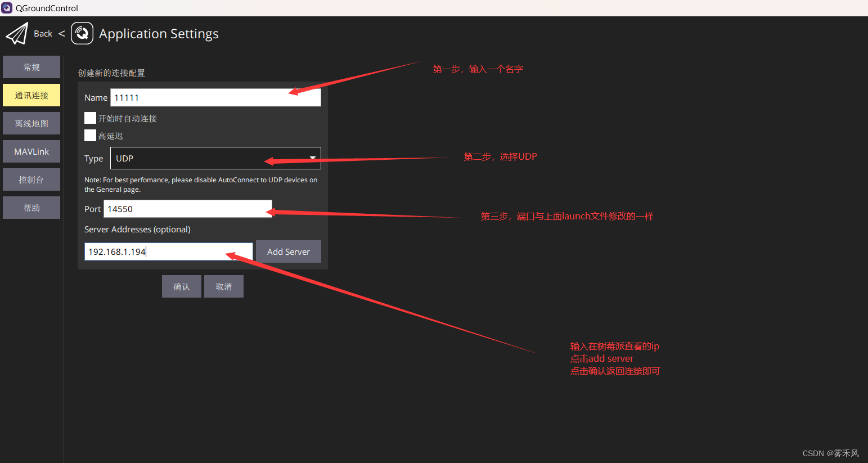The image size is (868, 463).
Task: Click the QGroundControl logo beside Application Settings
Action: coord(82,33)
